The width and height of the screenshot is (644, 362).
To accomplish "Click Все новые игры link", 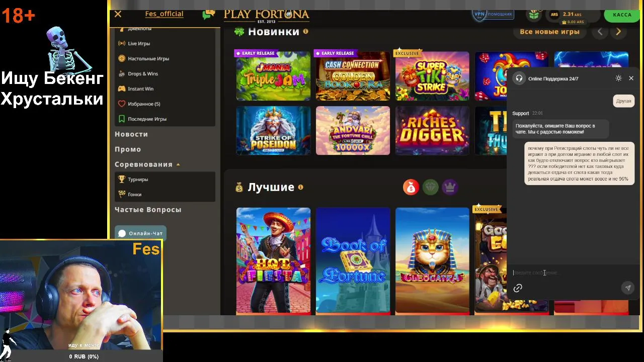I will point(549,32).
